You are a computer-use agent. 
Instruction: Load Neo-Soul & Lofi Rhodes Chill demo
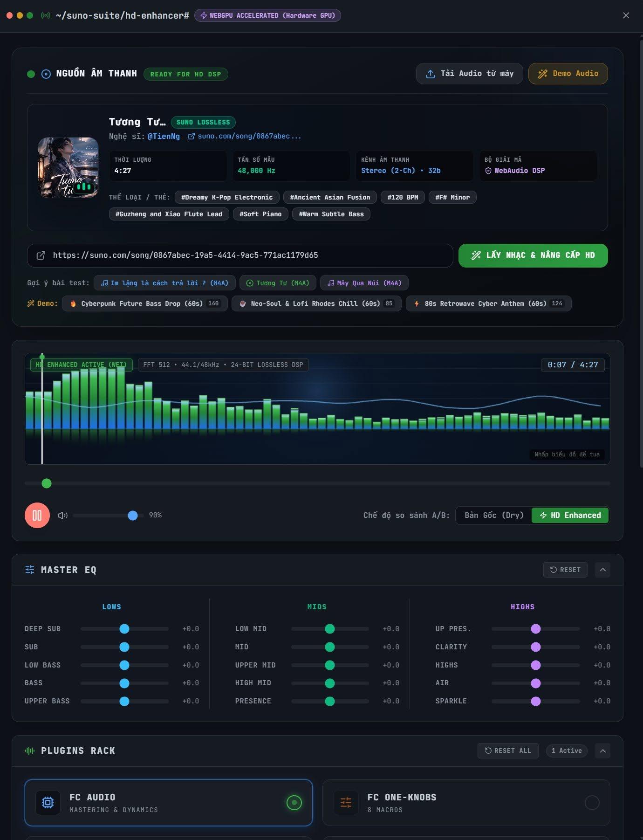click(x=316, y=303)
